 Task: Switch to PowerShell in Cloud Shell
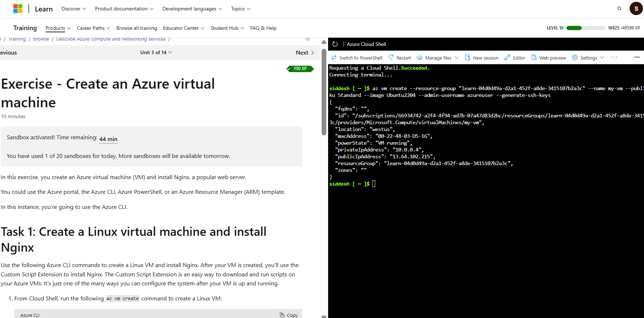(357, 58)
